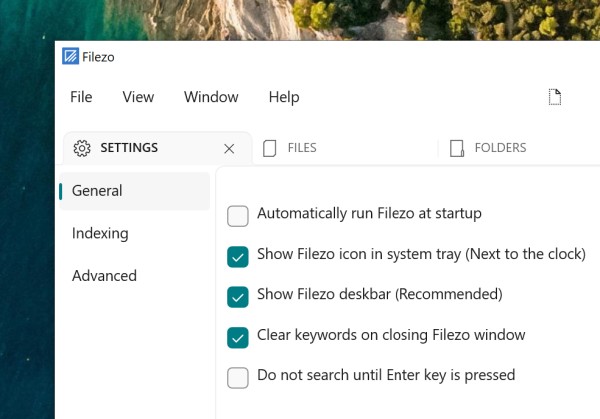Screen dimensions: 600x419
Task: Go to Indexing settings section
Action: pos(100,233)
